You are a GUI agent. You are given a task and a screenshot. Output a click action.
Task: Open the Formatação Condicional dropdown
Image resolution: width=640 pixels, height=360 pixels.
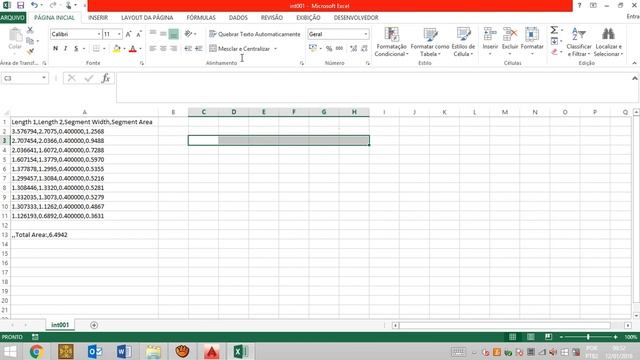click(391, 42)
